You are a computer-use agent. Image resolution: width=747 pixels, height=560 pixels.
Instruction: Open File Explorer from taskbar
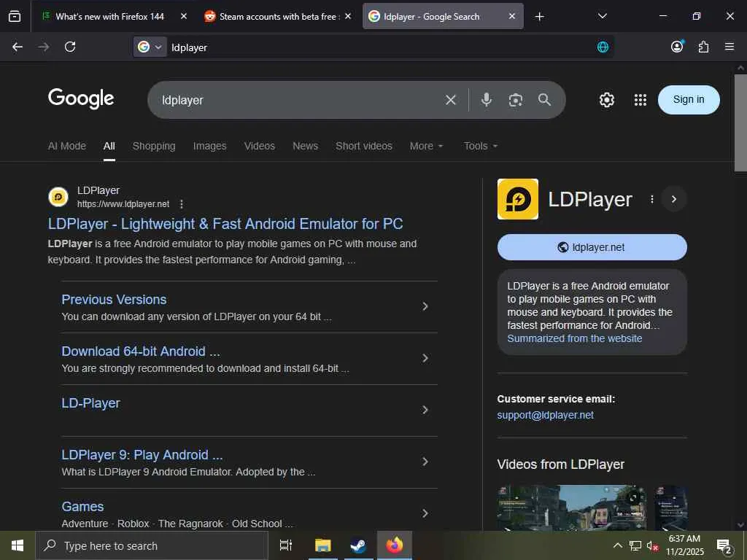click(322, 545)
